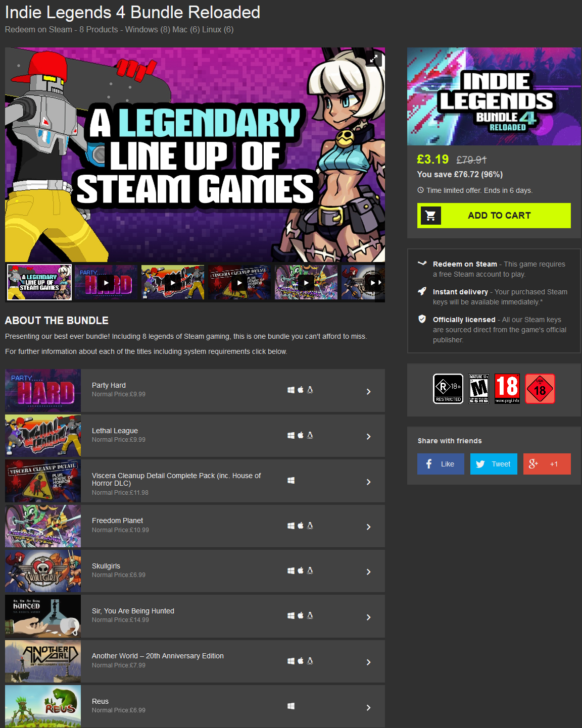This screenshot has width=582, height=728.
Task: Open the Freedom Planet game title
Action: click(117, 521)
